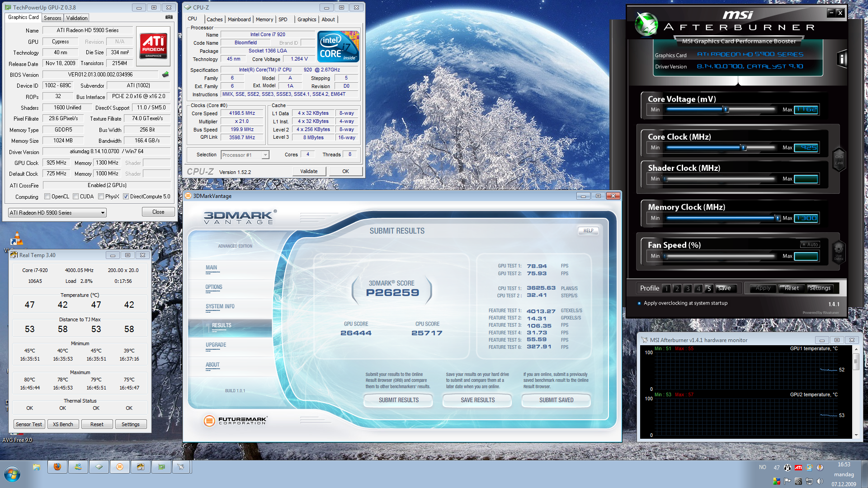Image resolution: width=868 pixels, height=488 pixels.
Task: Click the Validate button in CPU-Z
Action: [309, 171]
